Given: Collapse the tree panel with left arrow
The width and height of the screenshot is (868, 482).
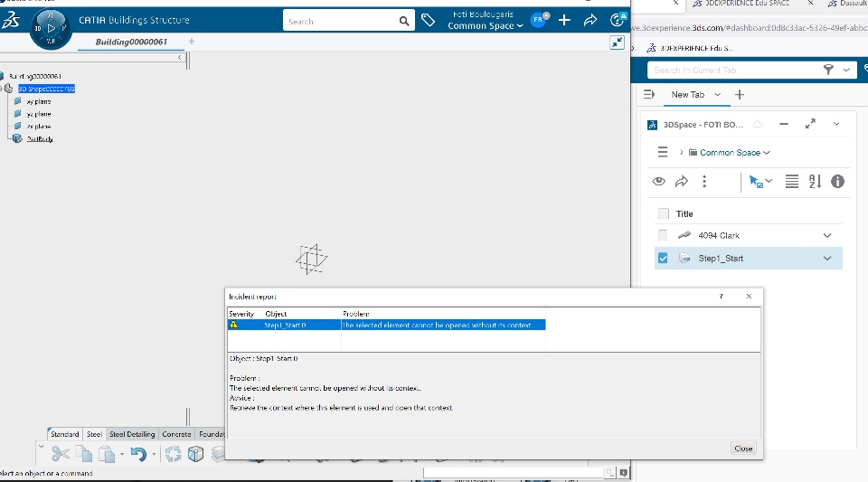Looking at the screenshot, I should point(180,57).
